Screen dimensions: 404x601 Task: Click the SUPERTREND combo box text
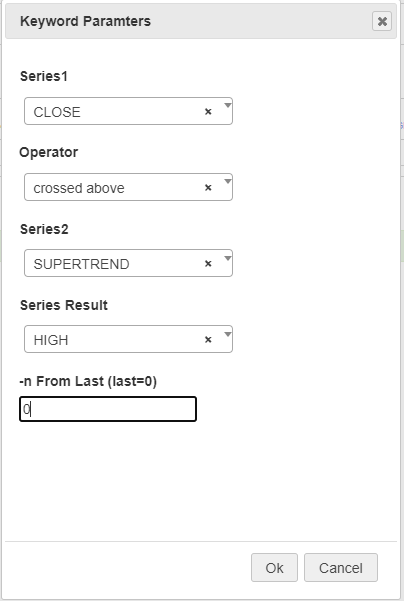tap(81, 264)
